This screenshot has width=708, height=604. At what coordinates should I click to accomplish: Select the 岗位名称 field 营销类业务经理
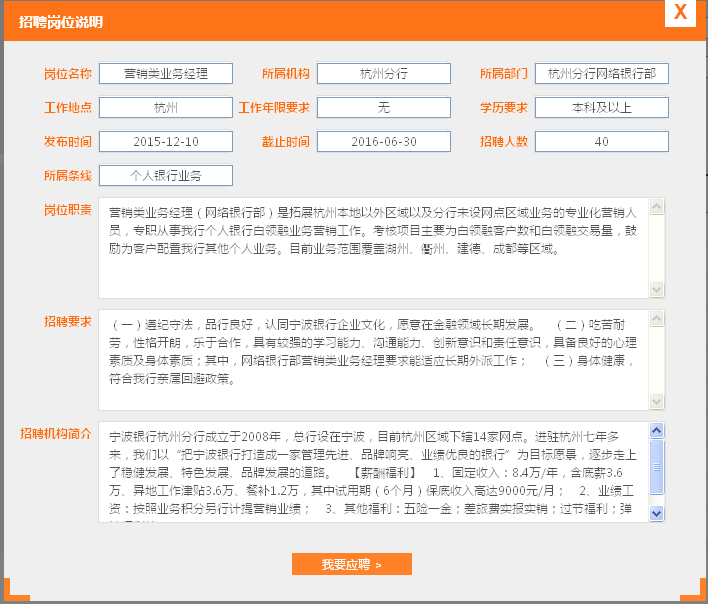pyautogui.click(x=166, y=74)
